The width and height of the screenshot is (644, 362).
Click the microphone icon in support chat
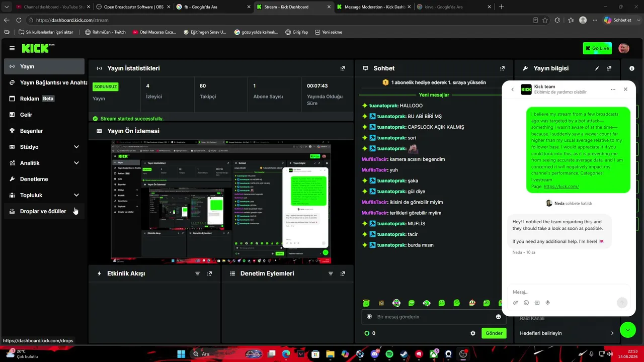point(548,303)
